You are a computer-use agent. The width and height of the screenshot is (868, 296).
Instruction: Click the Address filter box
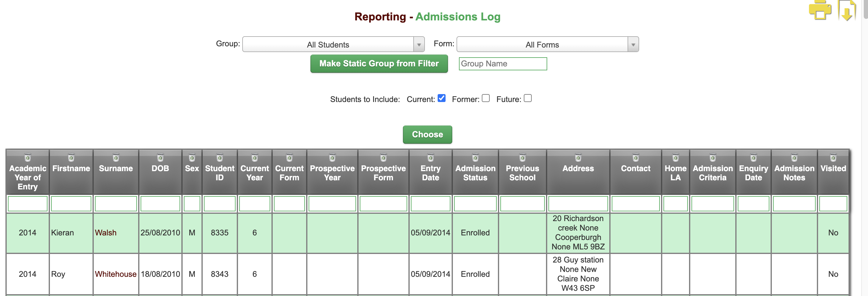click(x=578, y=204)
